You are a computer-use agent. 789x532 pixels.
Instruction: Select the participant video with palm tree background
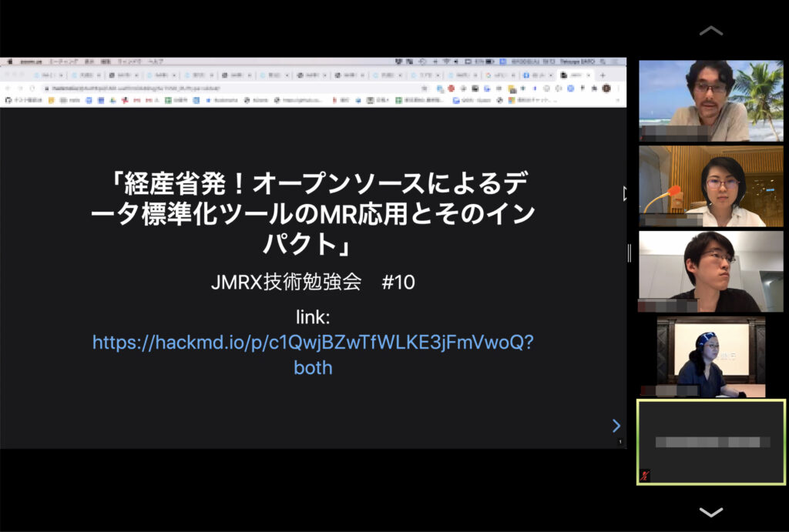[x=711, y=101]
